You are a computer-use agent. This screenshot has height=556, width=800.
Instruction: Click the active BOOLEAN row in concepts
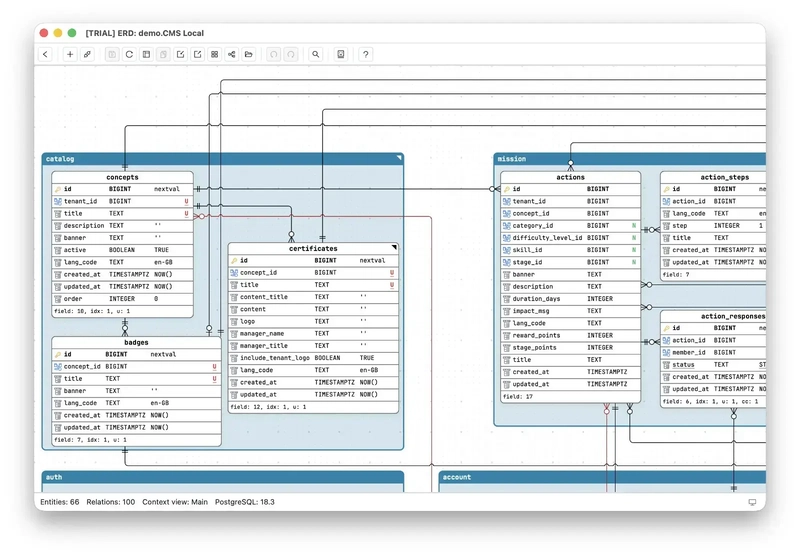[x=122, y=250]
